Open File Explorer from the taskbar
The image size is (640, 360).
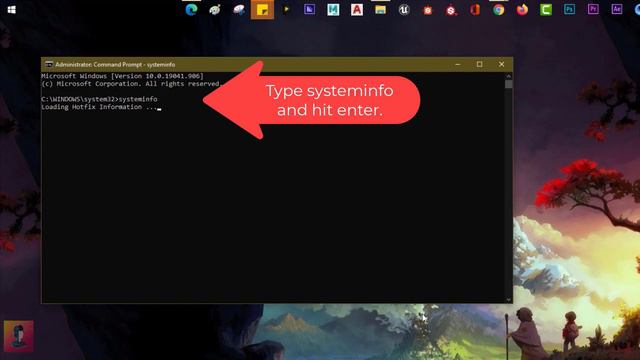380,9
